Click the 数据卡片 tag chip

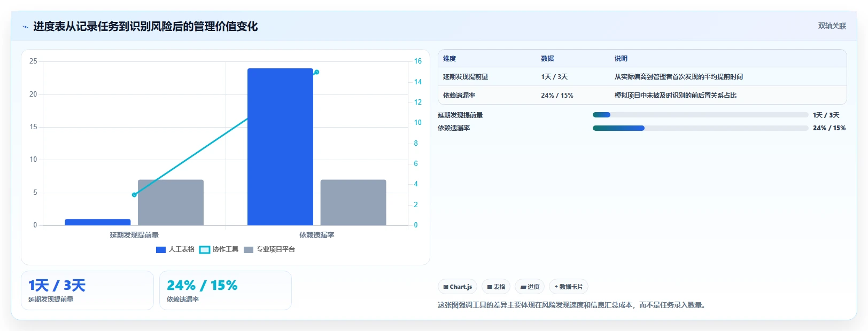click(568, 287)
